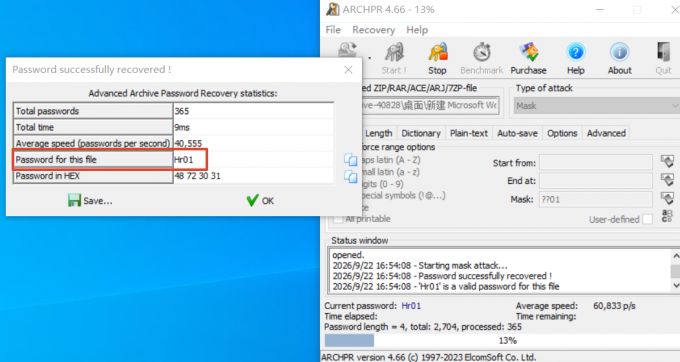Confirm the recovery dialog with OK
This screenshot has width=680, height=362.
point(260,200)
